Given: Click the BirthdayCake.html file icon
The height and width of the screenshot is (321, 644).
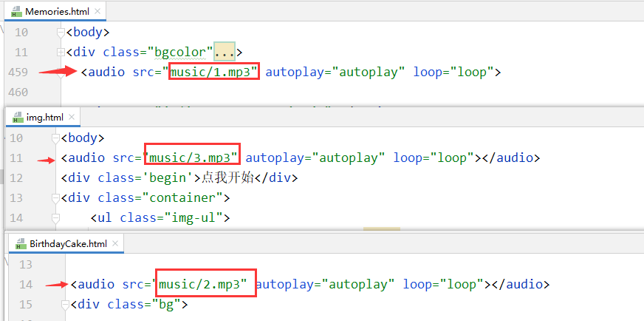Looking at the screenshot, I should click(x=21, y=245).
